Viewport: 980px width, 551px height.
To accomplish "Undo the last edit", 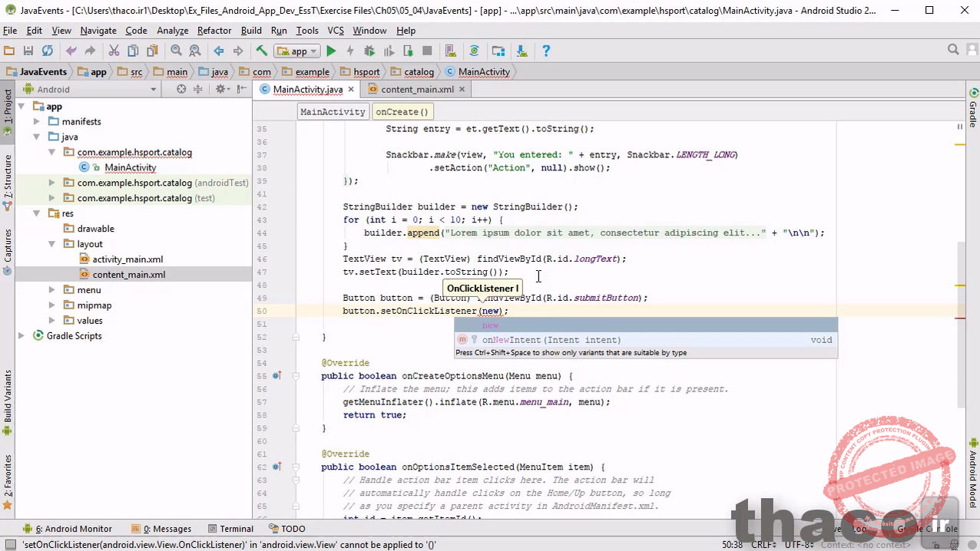I will (x=71, y=51).
